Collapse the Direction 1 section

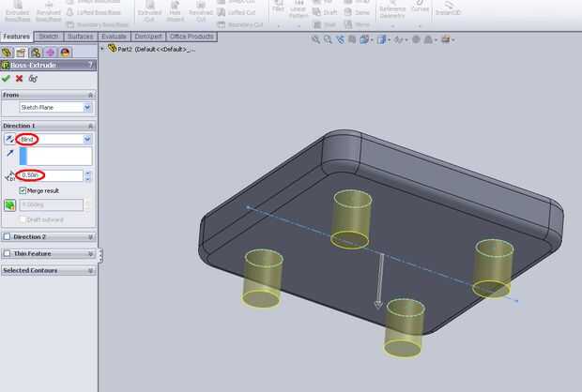90,126
